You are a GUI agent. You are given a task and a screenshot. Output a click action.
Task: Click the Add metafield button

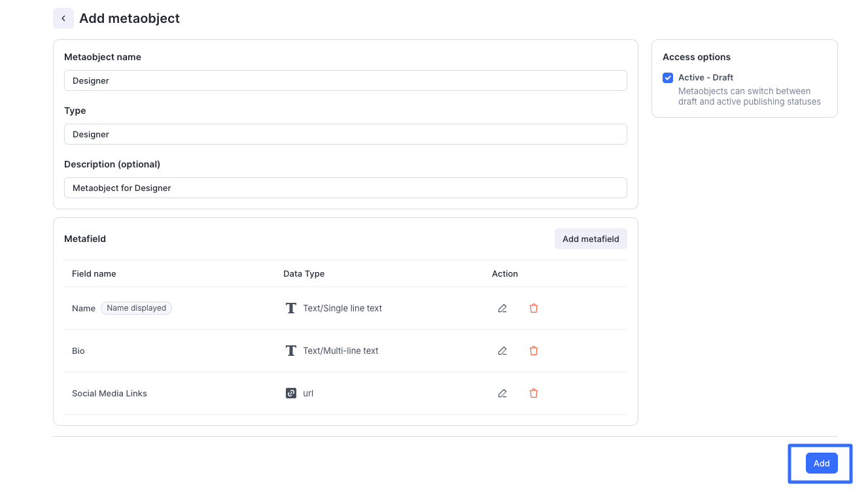(x=590, y=239)
